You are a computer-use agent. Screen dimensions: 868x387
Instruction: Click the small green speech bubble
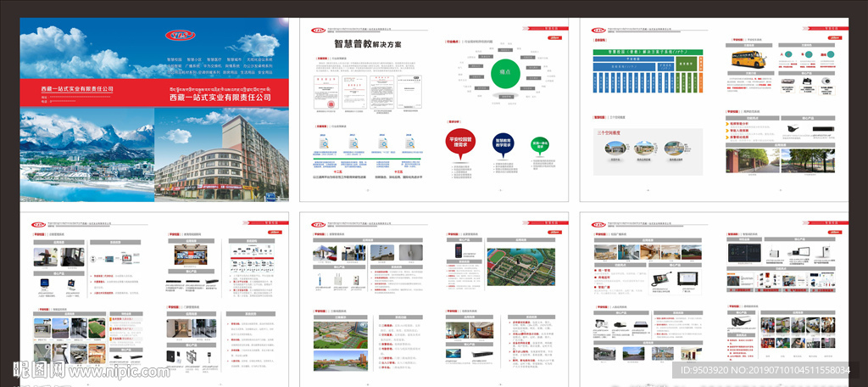[540, 145]
